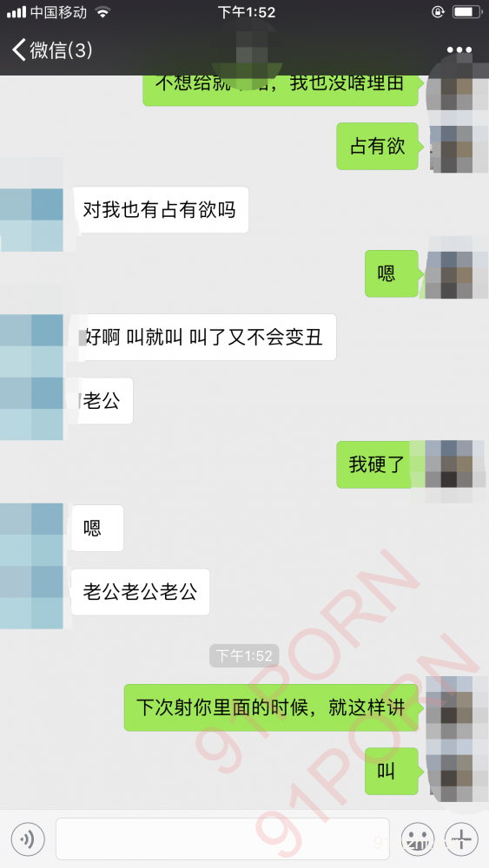This screenshot has height=868, width=489.
Task: Open the emoji sticker panel
Action: 417,839
